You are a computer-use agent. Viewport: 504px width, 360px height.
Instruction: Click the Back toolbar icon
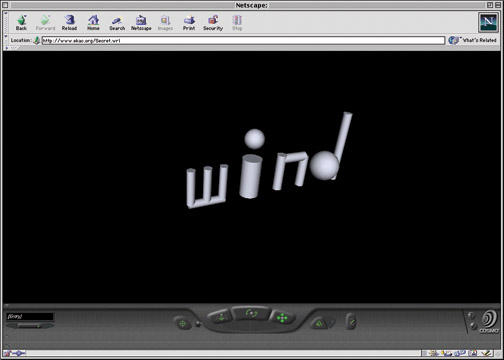[x=21, y=23]
